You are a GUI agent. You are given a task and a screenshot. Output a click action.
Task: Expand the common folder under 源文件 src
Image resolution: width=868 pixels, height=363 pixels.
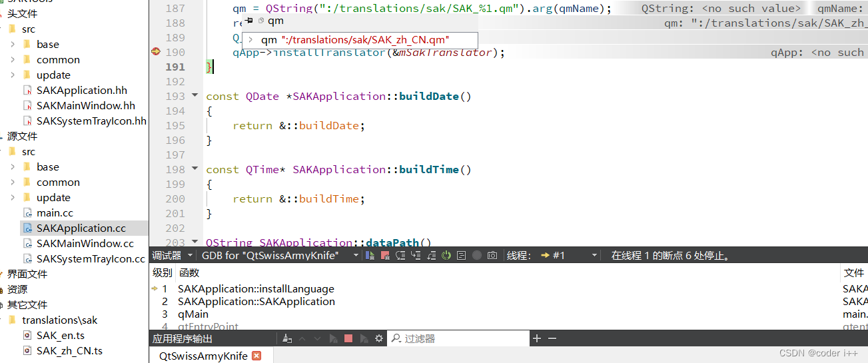[x=13, y=182]
